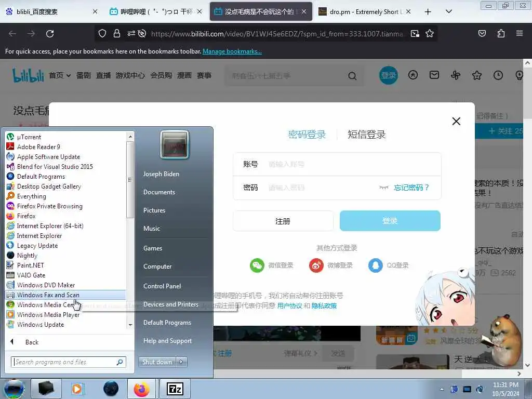
Task: Click the 注册 register button
Action: (x=283, y=221)
